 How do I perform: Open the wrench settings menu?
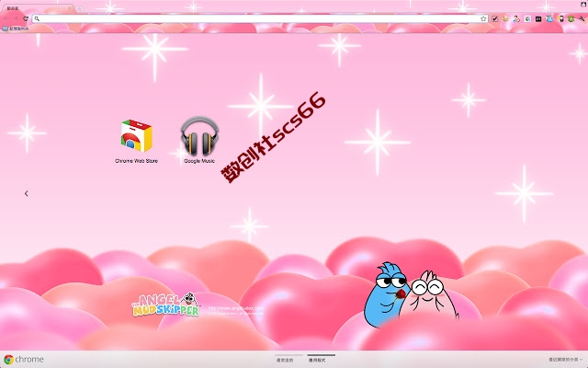582,18
